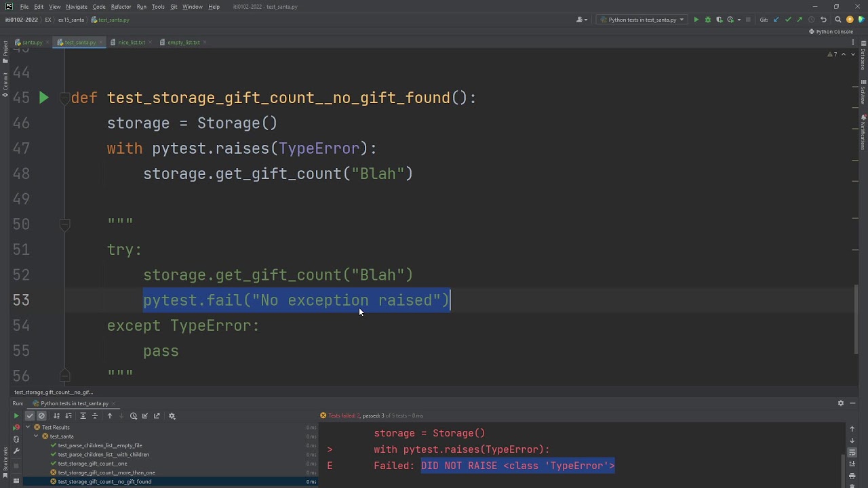The width and height of the screenshot is (868, 488).
Task: Open the Git menu
Action: (174, 7)
